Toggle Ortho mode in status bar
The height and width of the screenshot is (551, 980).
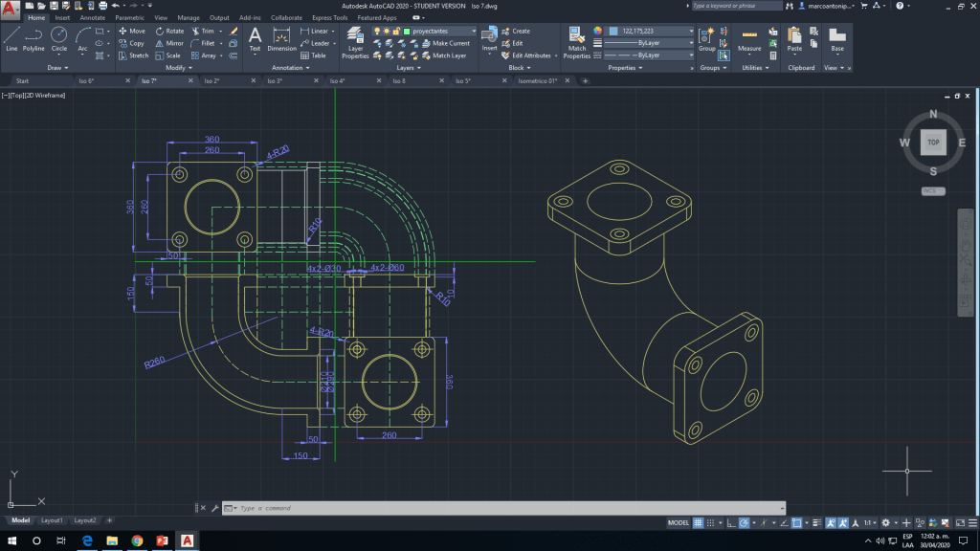[x=731, y=523]
